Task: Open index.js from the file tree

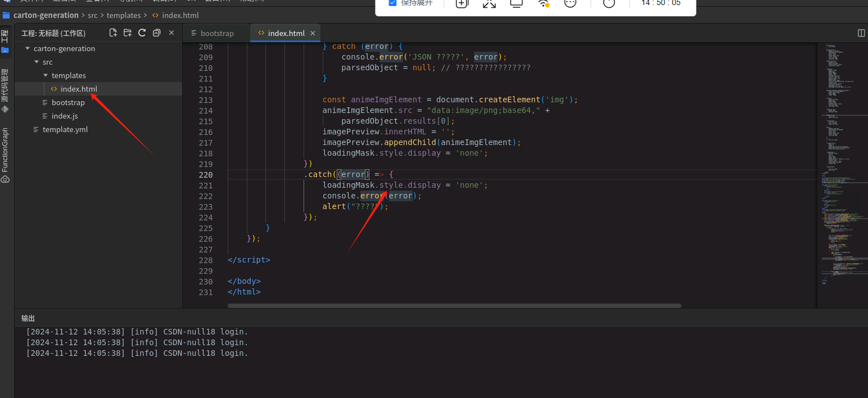Action: click(x=65, y=116)
